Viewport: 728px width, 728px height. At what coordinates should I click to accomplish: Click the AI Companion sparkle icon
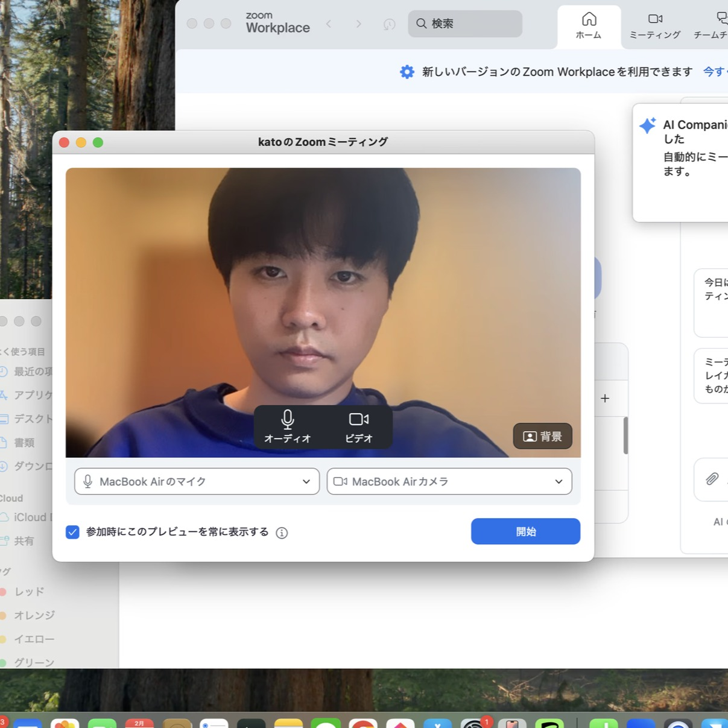pyautogui.click(x=648, y=125)
